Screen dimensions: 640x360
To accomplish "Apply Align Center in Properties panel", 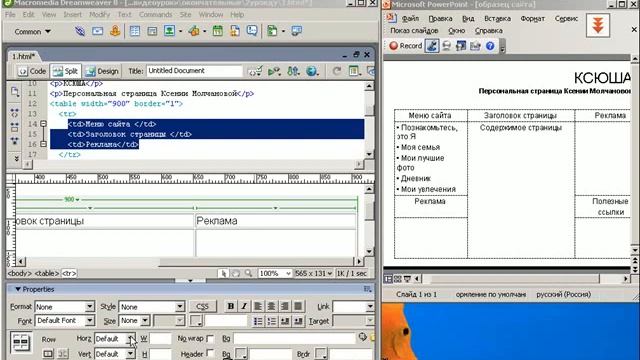I will tap(271, 306).
